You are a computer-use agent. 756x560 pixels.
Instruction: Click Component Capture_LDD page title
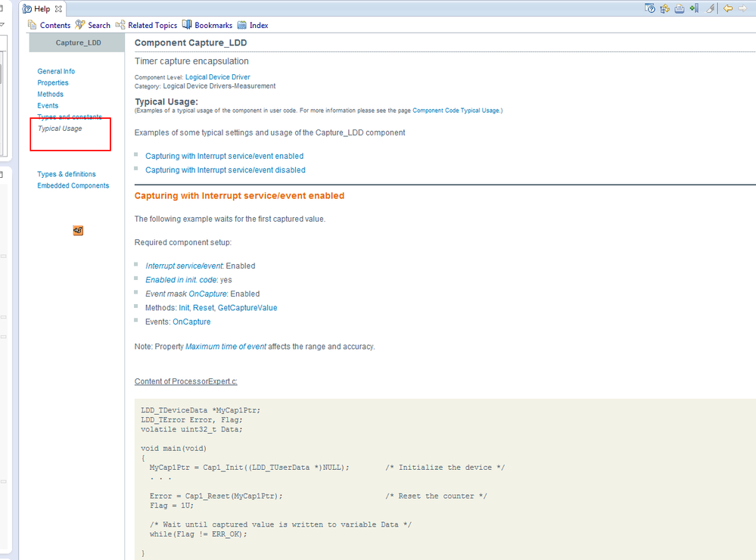pos(191,43)
